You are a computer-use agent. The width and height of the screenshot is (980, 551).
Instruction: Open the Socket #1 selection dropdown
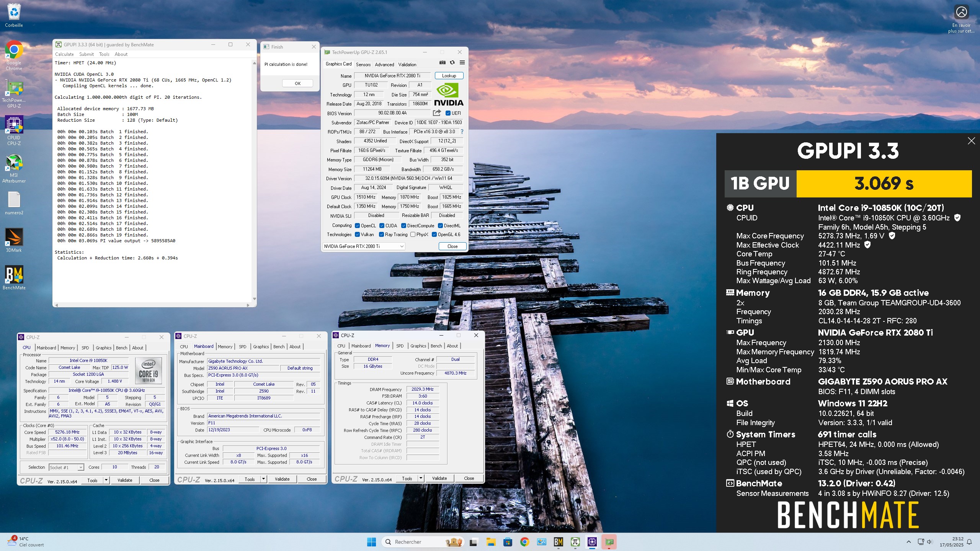point(80,468)
